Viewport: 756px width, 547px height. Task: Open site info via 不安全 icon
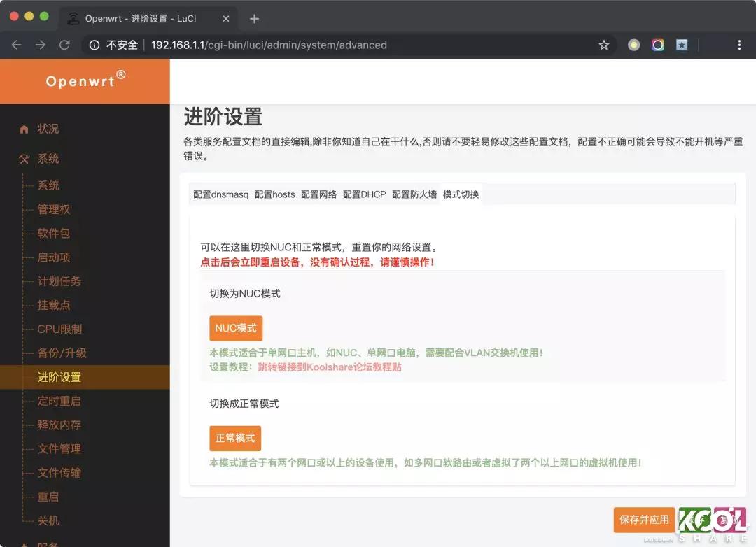[x=94, y=44]
